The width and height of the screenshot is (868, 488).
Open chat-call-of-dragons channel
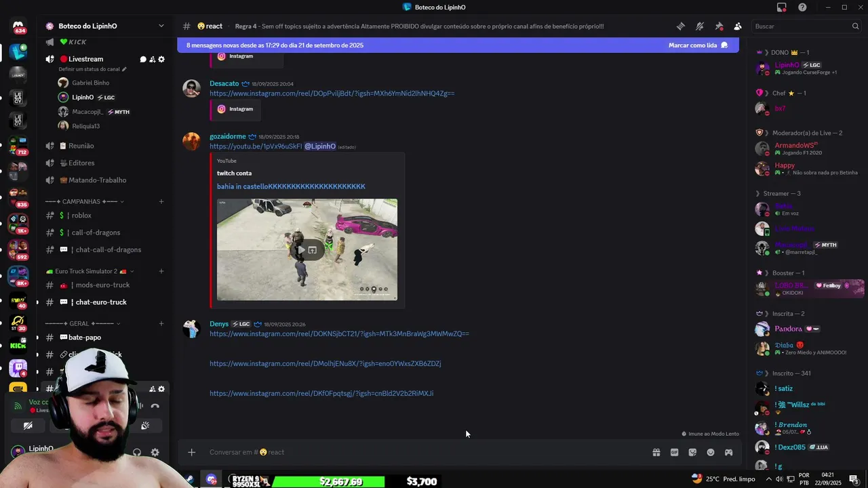click(106, 250)
